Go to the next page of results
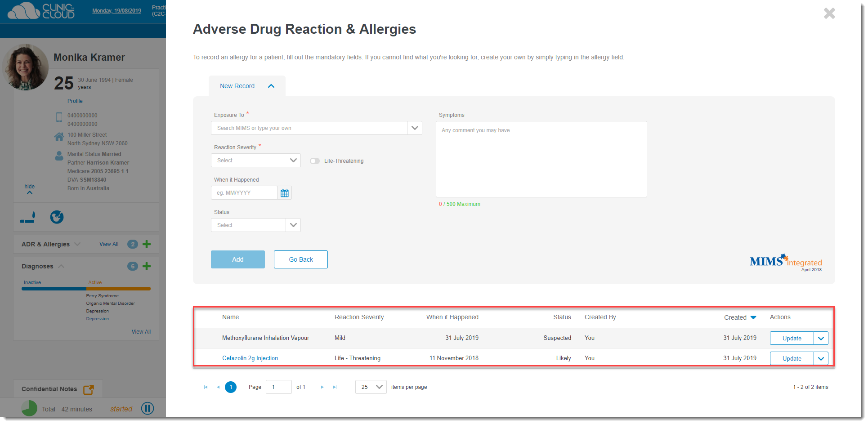This screenshot has width=868, height=424. 322,387
